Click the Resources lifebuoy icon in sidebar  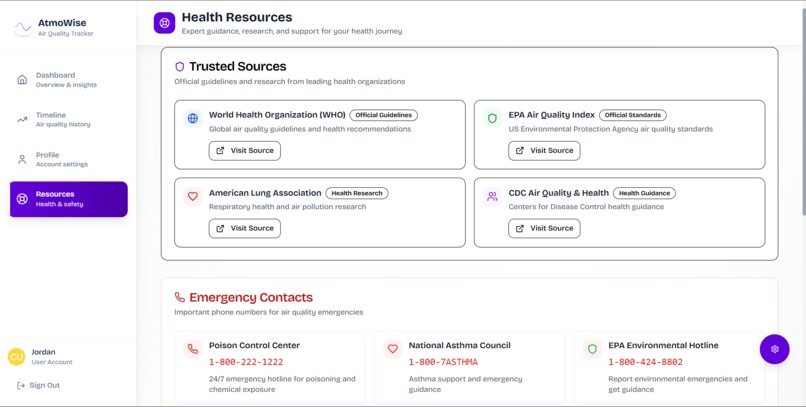click(22, 199)
